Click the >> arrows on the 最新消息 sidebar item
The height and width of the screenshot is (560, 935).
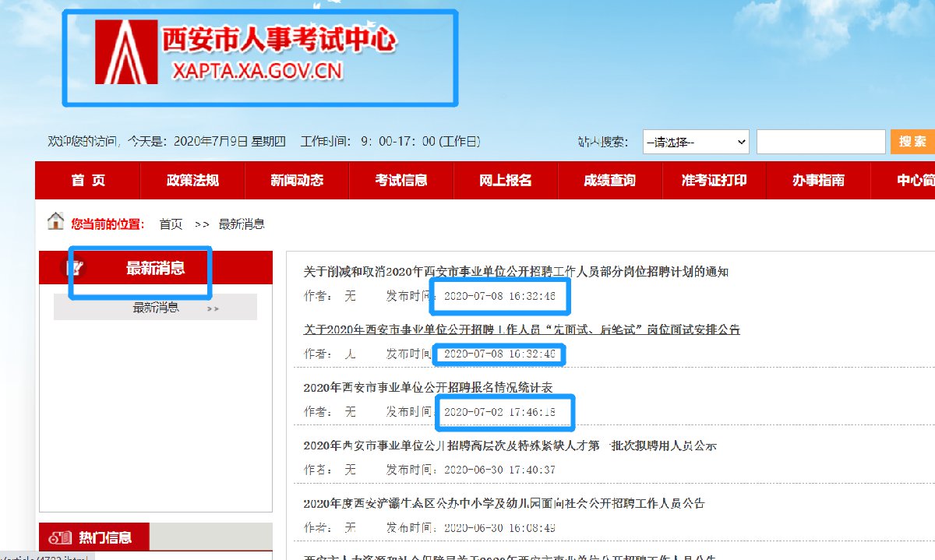(213, 308)
